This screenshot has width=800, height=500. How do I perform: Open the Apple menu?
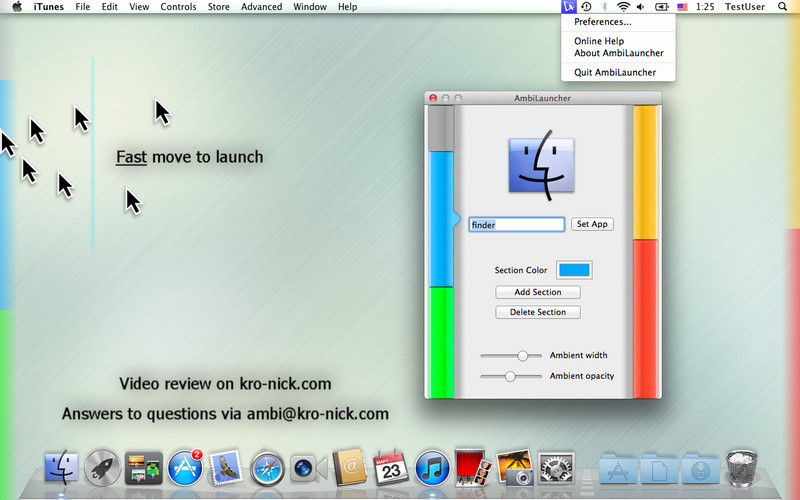tap(17, 7)
